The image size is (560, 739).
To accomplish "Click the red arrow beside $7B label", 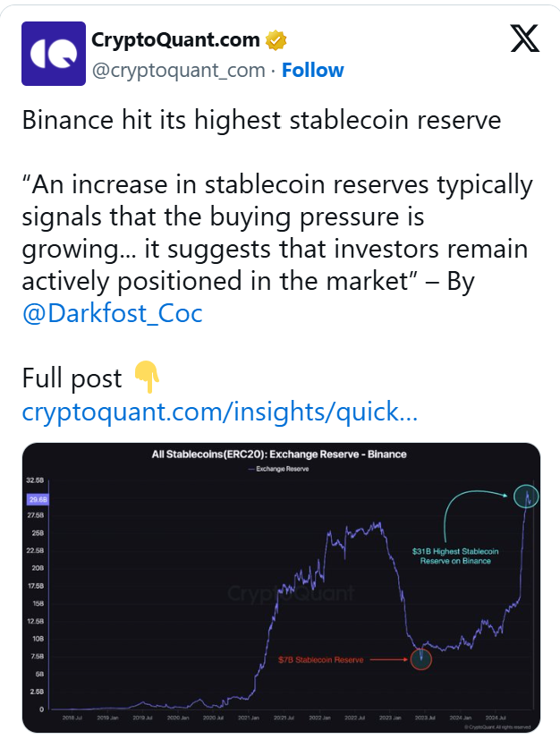I will [388, 659].
